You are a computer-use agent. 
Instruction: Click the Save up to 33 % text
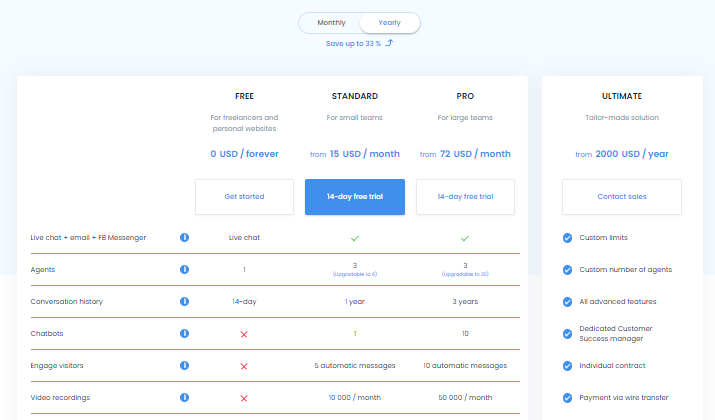click(x=353, y=44)
